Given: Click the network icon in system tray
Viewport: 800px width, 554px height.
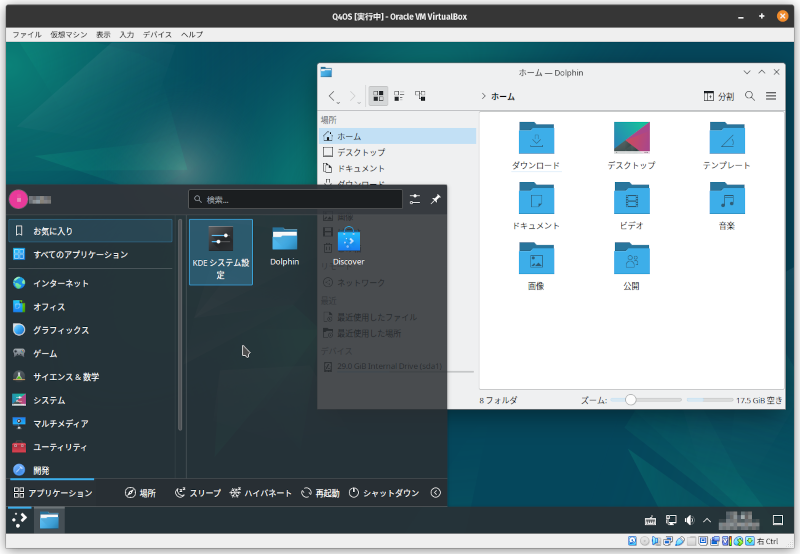Looking at the screenshot, I should (671, 520).
